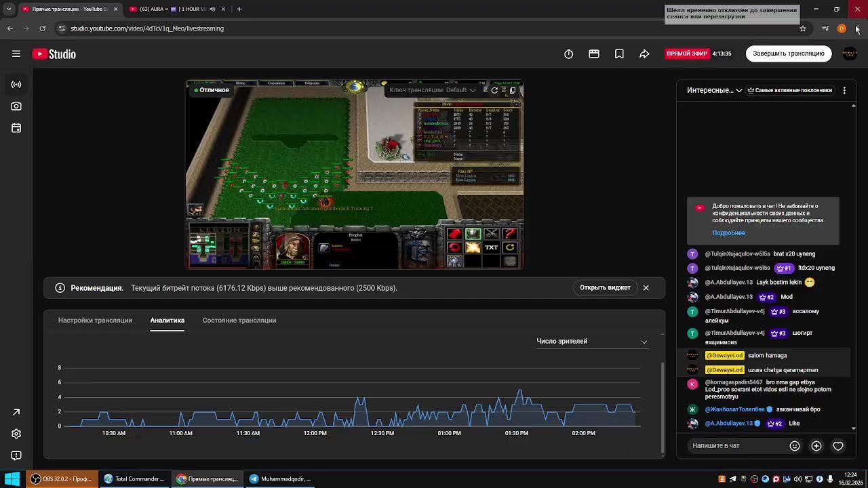Click the arrow exit icon in left sidebar

pos(16,412)
